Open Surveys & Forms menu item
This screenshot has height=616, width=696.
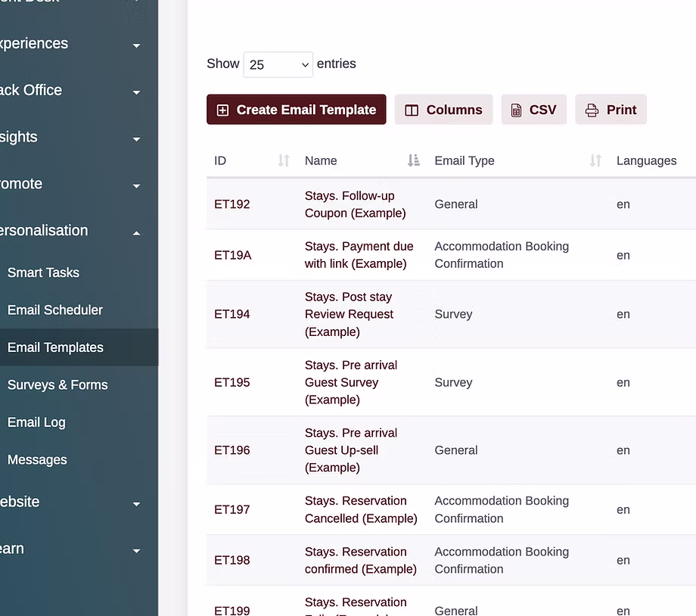(x=57, y=384)
